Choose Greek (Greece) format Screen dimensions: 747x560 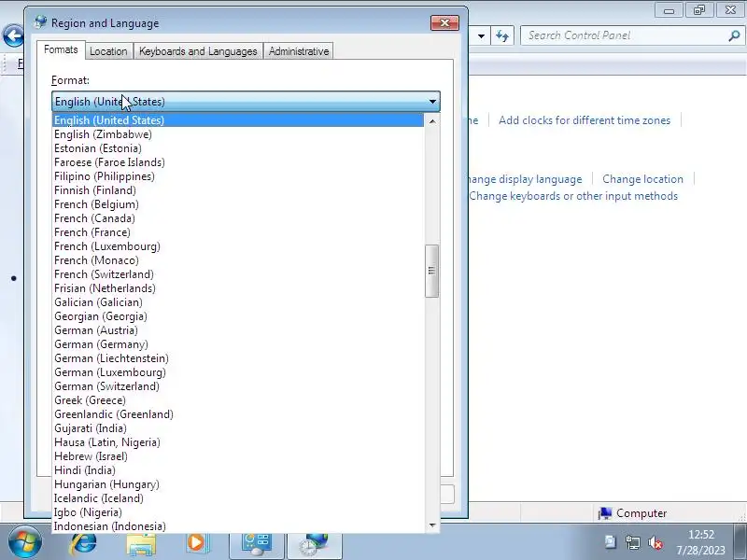coord(237,400)
